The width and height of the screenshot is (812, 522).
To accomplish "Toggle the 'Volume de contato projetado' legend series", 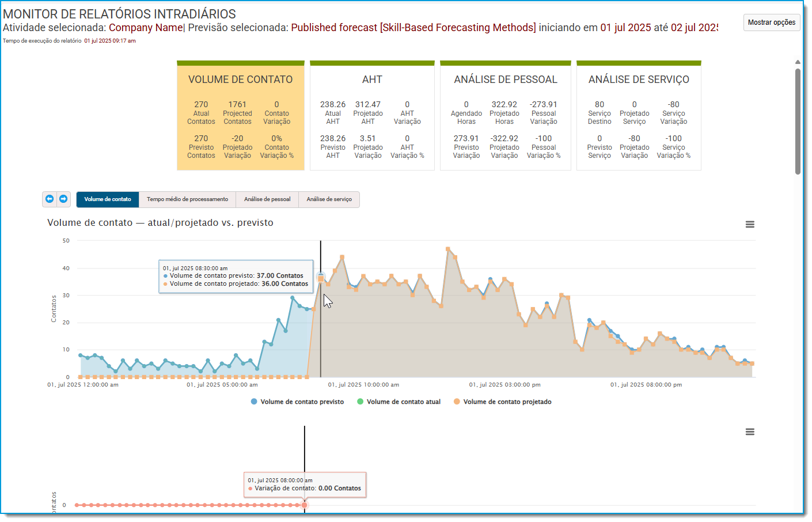I will [x=502, y=402].
